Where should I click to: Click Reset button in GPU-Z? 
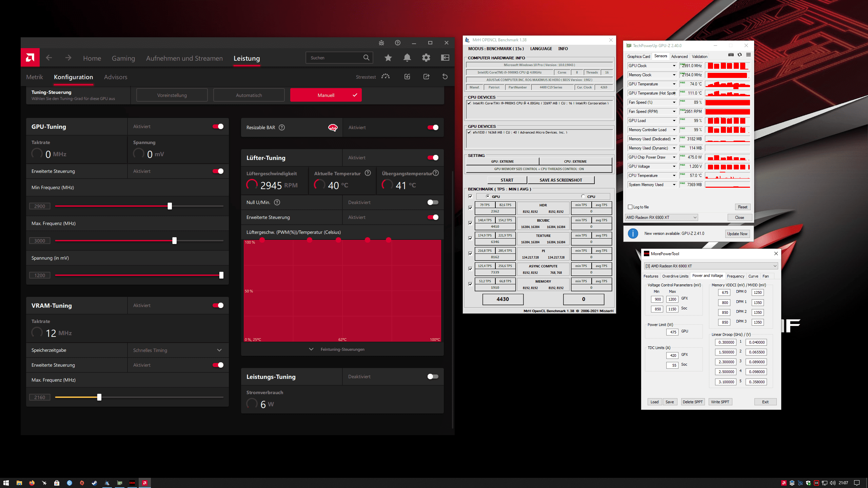[x=743, y=207]
